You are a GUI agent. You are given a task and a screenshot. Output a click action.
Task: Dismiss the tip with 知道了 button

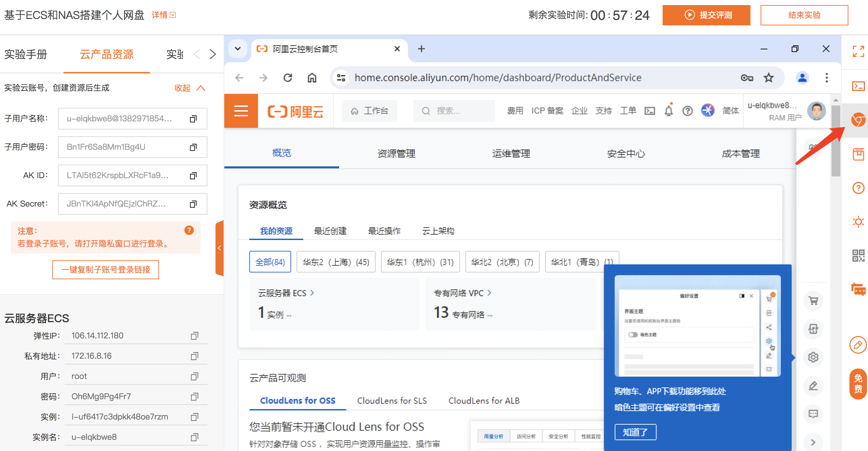click(635, 432)
